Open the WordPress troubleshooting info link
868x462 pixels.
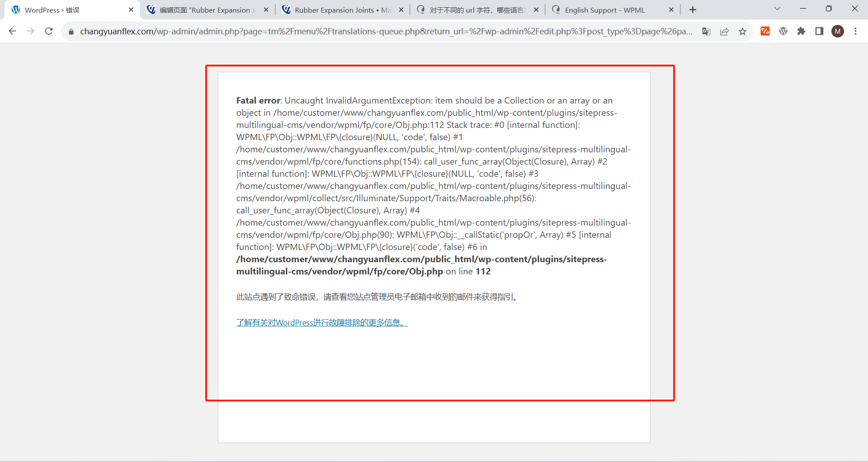point(321,322)
